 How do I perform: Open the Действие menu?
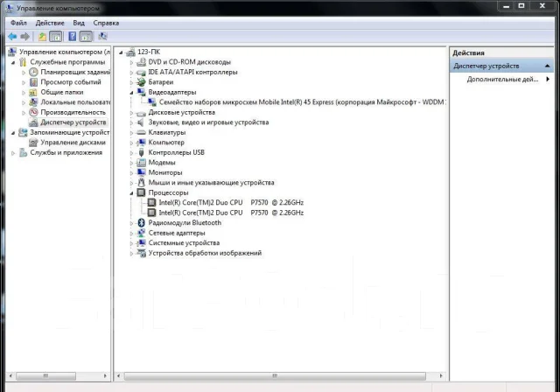click(50, 23)
